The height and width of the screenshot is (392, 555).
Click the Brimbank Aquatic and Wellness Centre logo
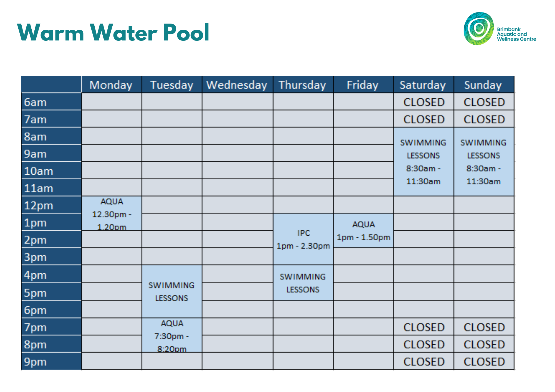500,29
